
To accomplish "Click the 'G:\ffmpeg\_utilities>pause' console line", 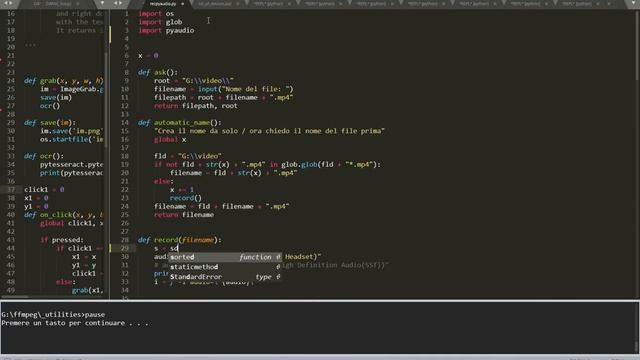I will pos(53,315).
